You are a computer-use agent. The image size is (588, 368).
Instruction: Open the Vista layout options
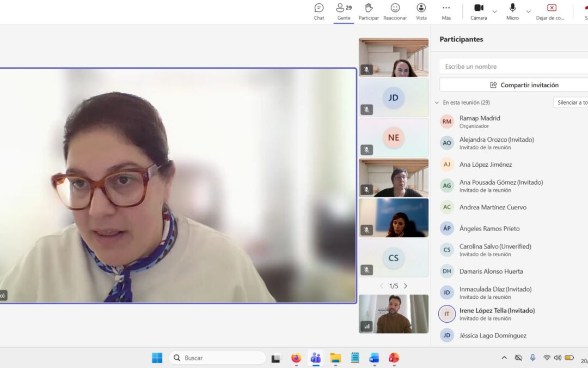tap(421, 11)
